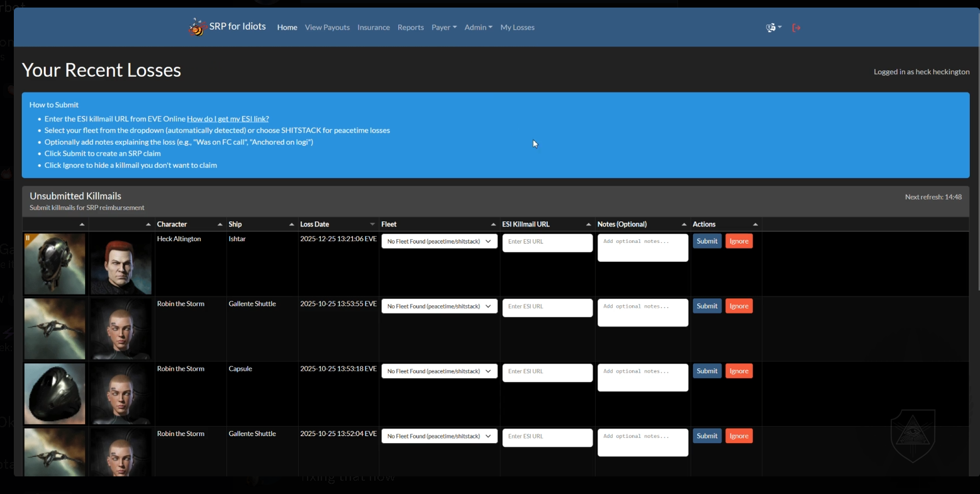Click Heck Altington's character portrait

tap(121, 264)
